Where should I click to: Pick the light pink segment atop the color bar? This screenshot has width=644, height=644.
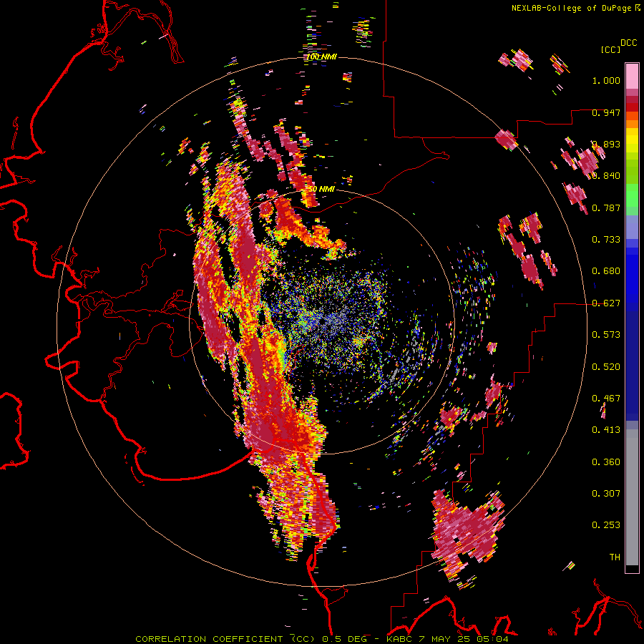pos(632,76)
